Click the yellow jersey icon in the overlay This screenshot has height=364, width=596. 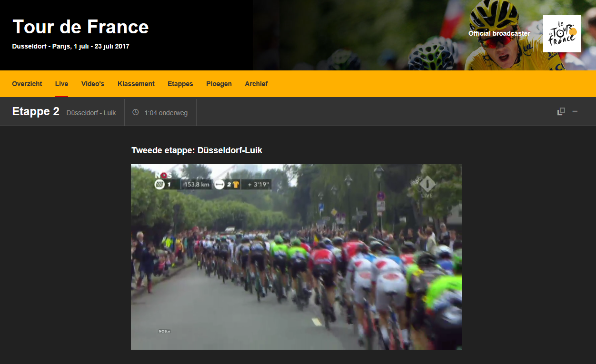[x=236, y=184]
